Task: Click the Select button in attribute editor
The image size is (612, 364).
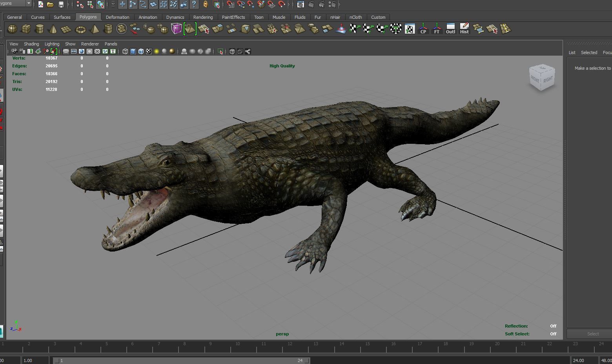Action: click(x=590, y=334)
